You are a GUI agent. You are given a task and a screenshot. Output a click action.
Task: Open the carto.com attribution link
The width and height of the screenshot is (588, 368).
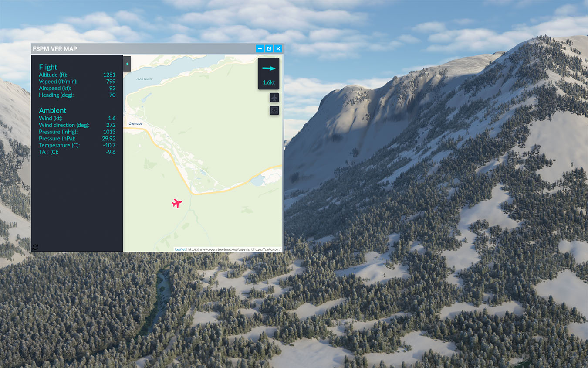coord(267,249)
